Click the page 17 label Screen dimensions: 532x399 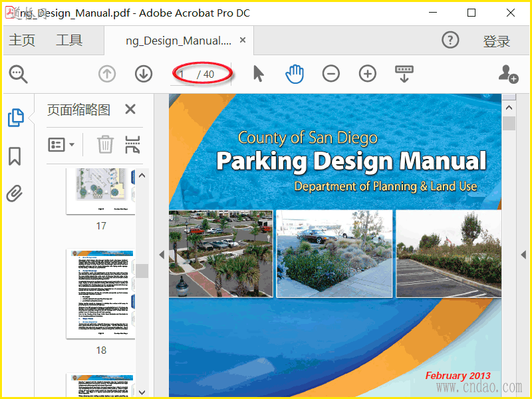(101, 226)
